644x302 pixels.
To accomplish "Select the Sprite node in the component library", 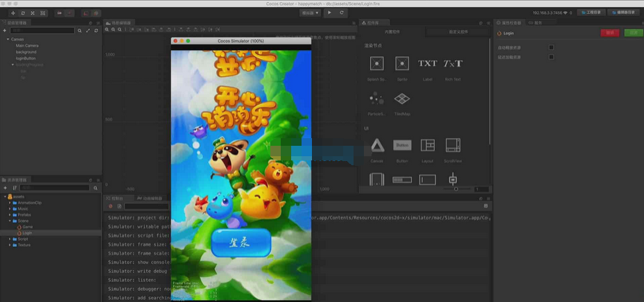I will (x=402, y=65).
